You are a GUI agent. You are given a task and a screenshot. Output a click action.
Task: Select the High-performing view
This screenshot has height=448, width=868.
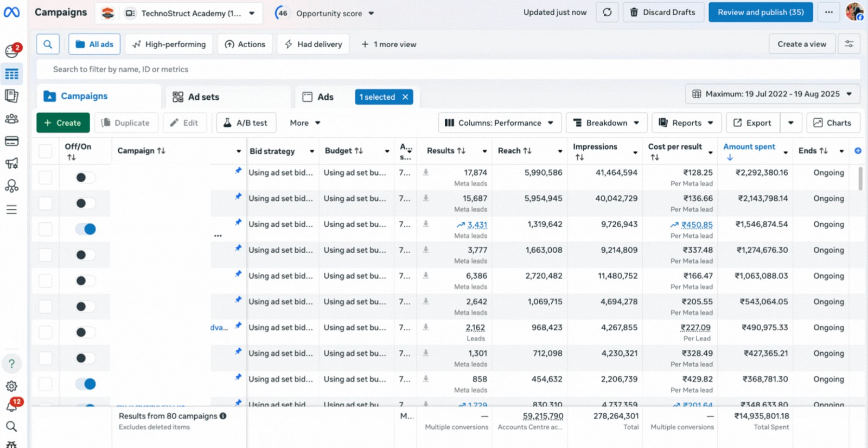pyautogui.click(x=169, y=44)
